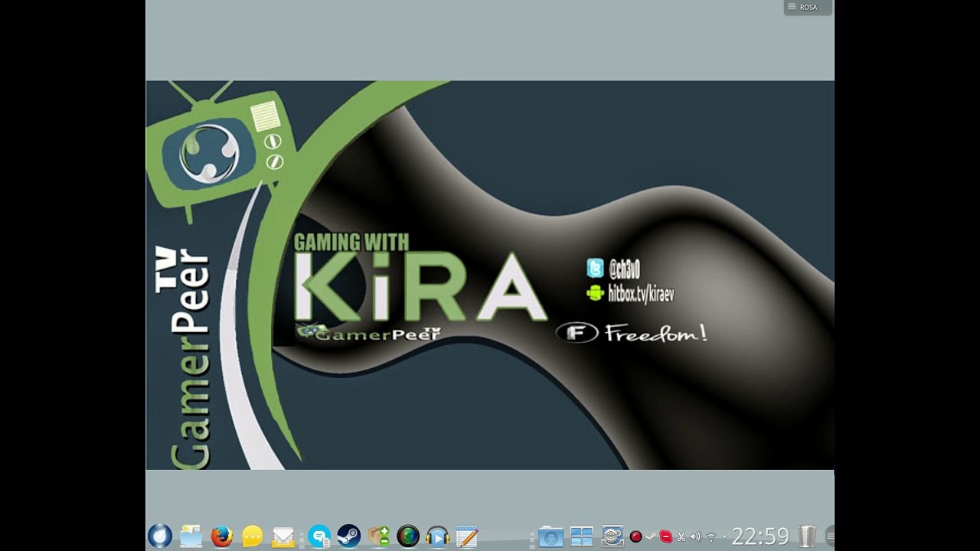Open the Wi-Fi network tray icon
The height and width of the screenshot is (551, 980).
[x=710, y=537]
